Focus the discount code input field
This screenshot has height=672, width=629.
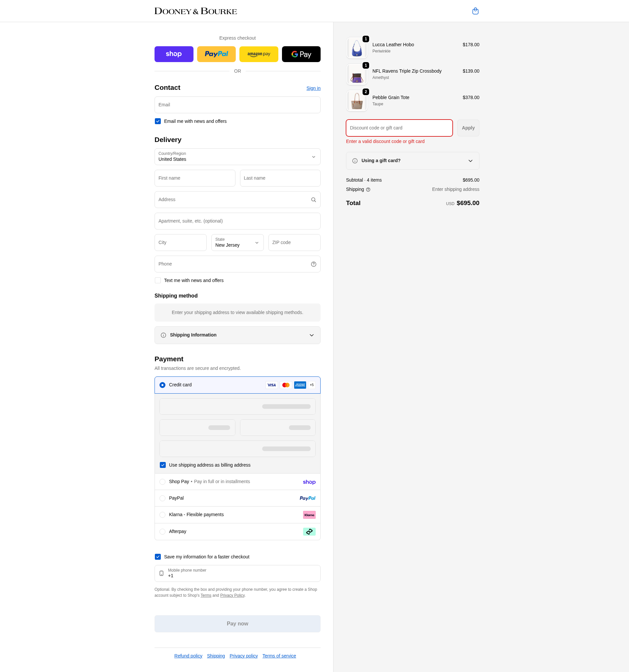pyautogui.click(x=399, y=128)
